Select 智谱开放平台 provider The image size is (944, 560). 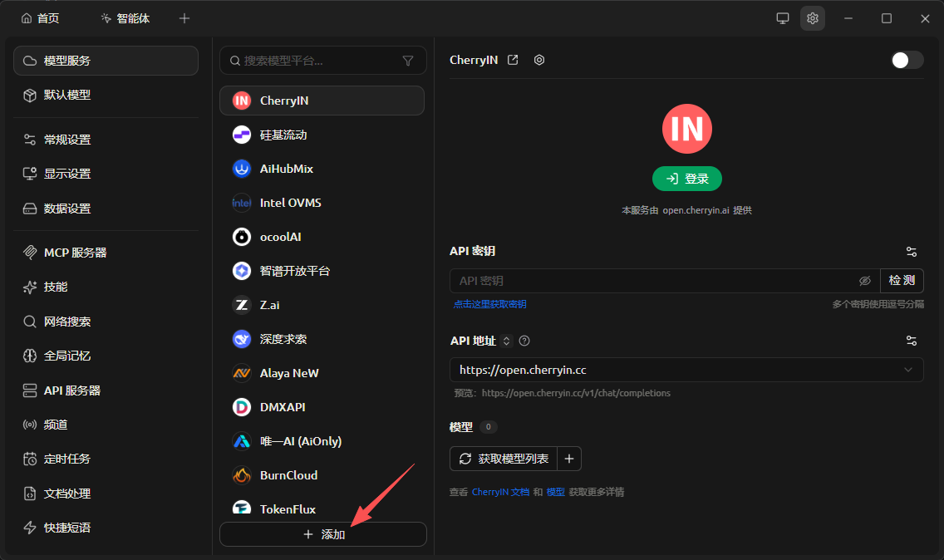(x=322, y=271)
